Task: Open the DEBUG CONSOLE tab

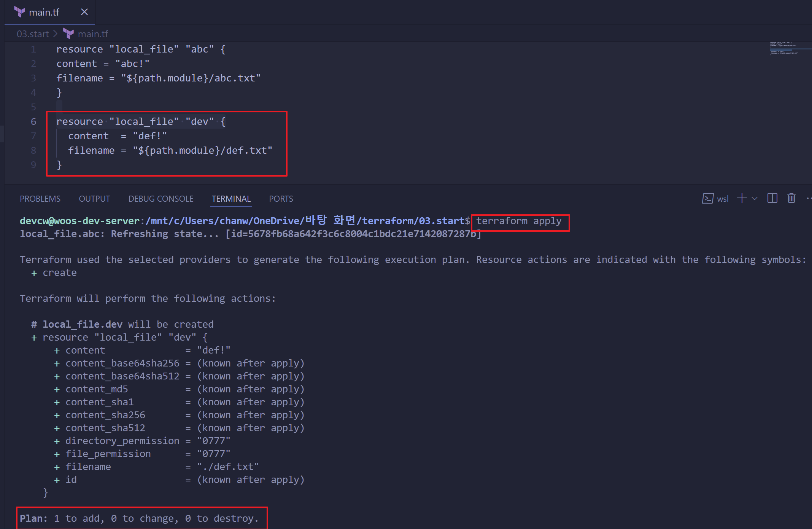Action: tap(161, 199)
